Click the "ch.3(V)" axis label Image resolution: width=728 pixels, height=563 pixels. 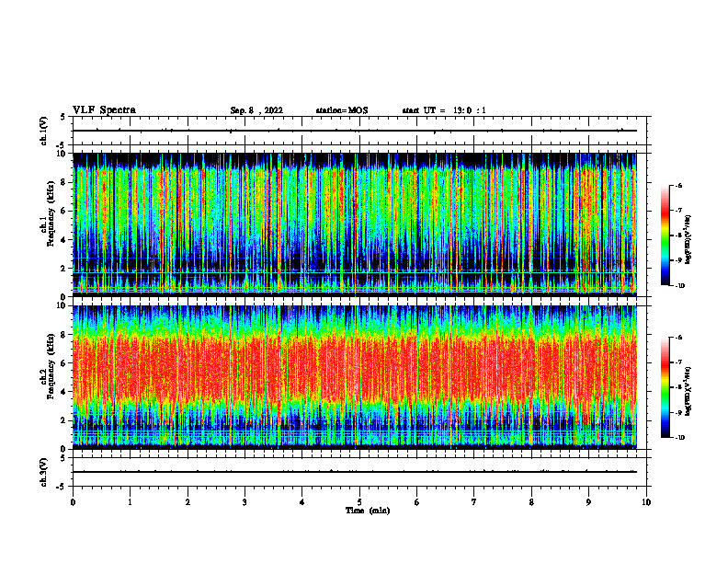[x=44, y=473]
